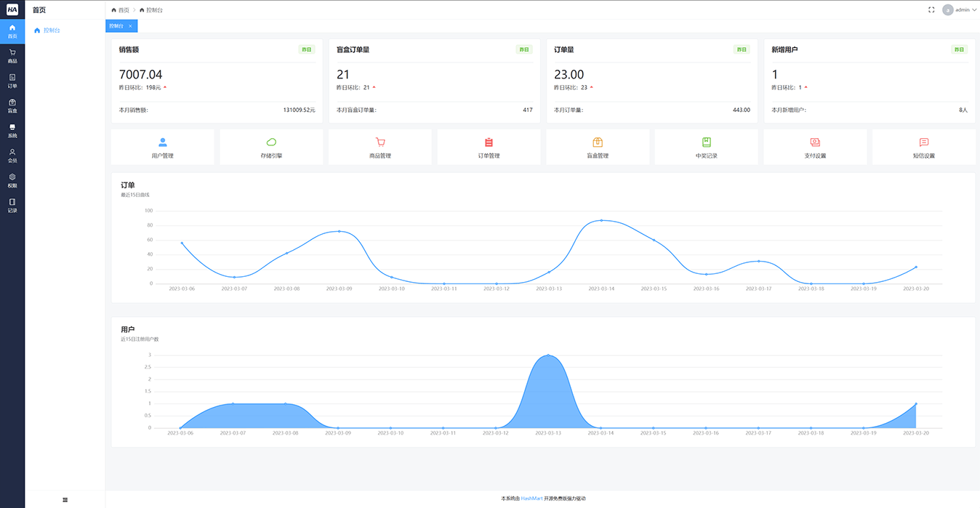Close the 控制台 tab
The width and height of the screenshot is (980, 508).
pos(130,26)
